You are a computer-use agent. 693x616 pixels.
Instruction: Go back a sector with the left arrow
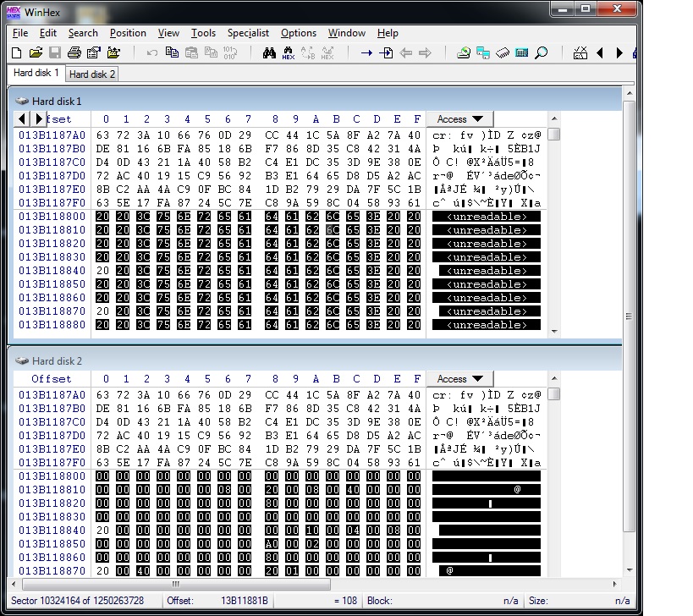[x=599, y=52]
